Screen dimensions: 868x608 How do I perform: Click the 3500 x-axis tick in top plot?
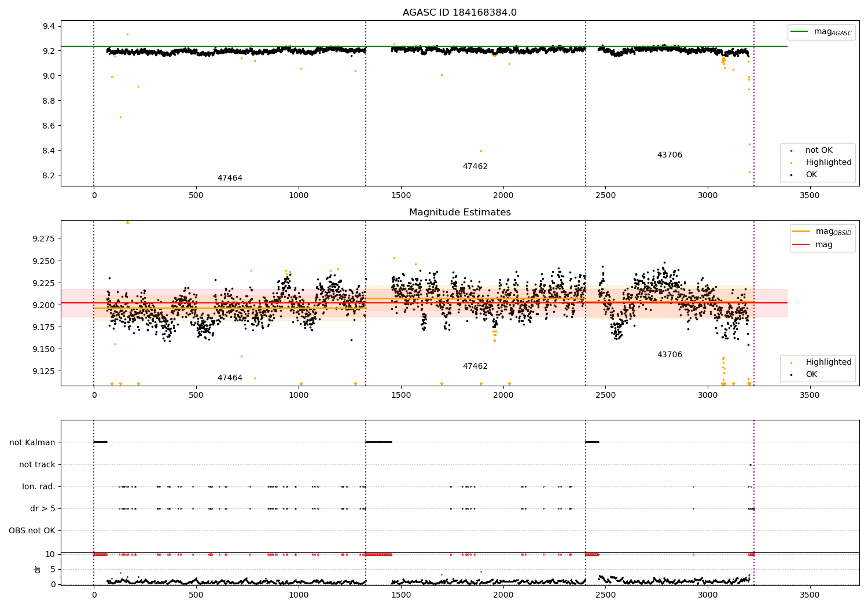pos(810,196)
